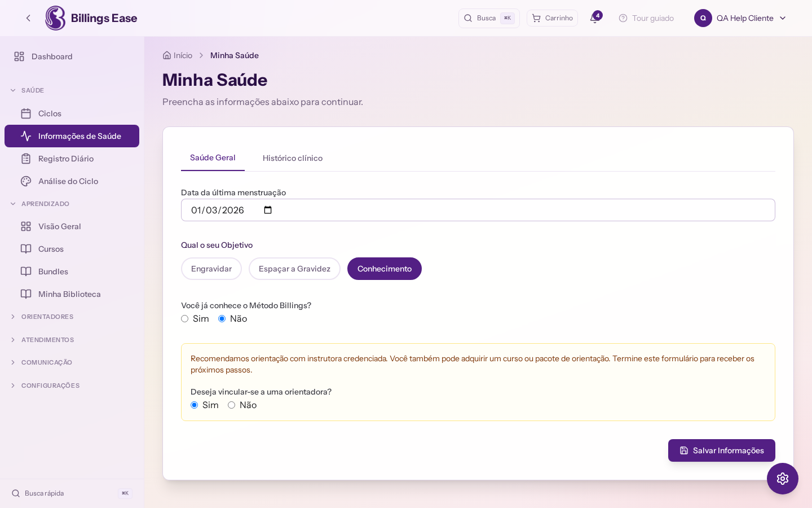Collapse the Saúde sidebar section

point(28,90)
